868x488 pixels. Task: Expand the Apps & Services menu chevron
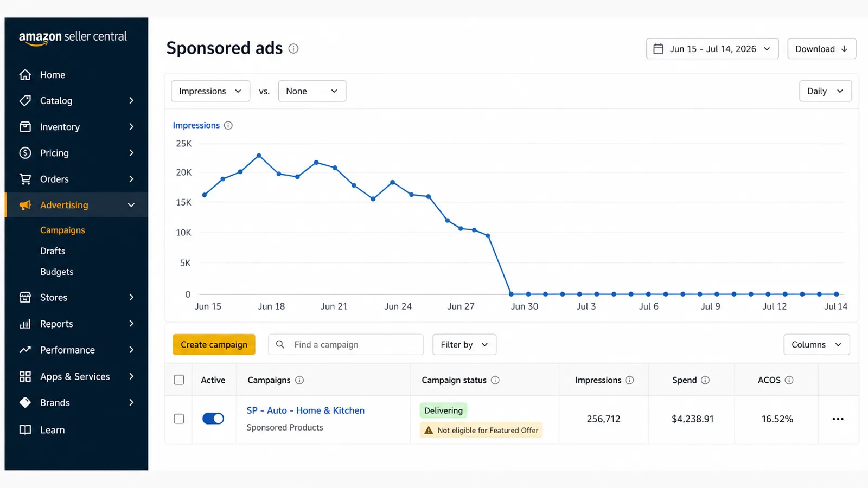(131, 376)
